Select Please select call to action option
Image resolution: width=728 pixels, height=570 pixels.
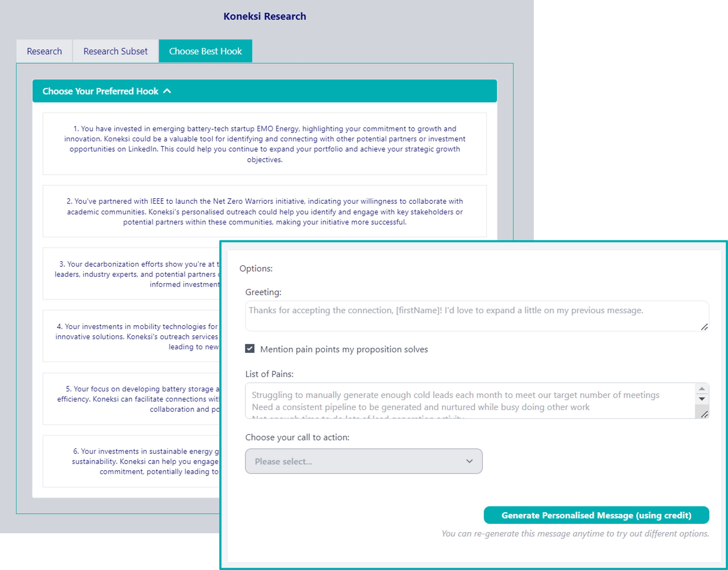coord(364,461)
